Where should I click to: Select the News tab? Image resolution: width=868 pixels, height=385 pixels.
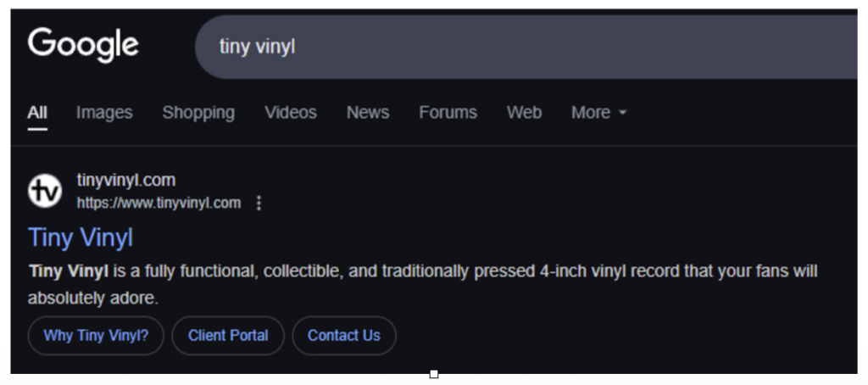point(368,113)
